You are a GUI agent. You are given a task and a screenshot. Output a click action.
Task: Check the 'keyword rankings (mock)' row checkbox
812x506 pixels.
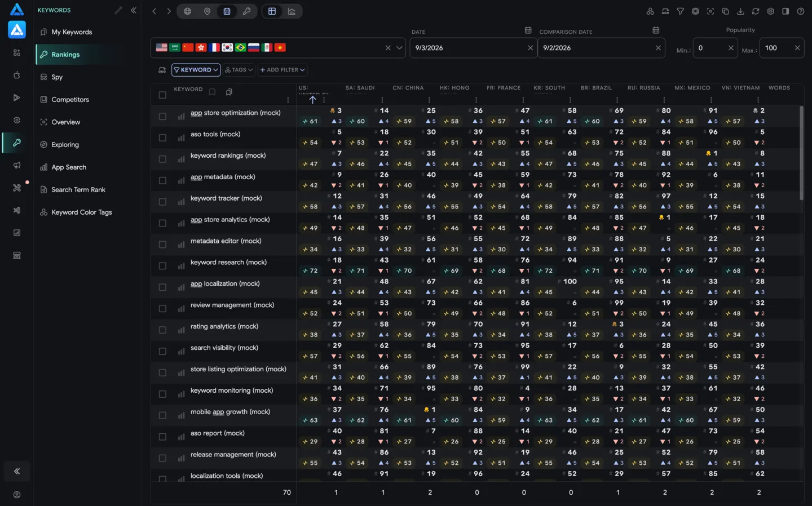point(162,159)
